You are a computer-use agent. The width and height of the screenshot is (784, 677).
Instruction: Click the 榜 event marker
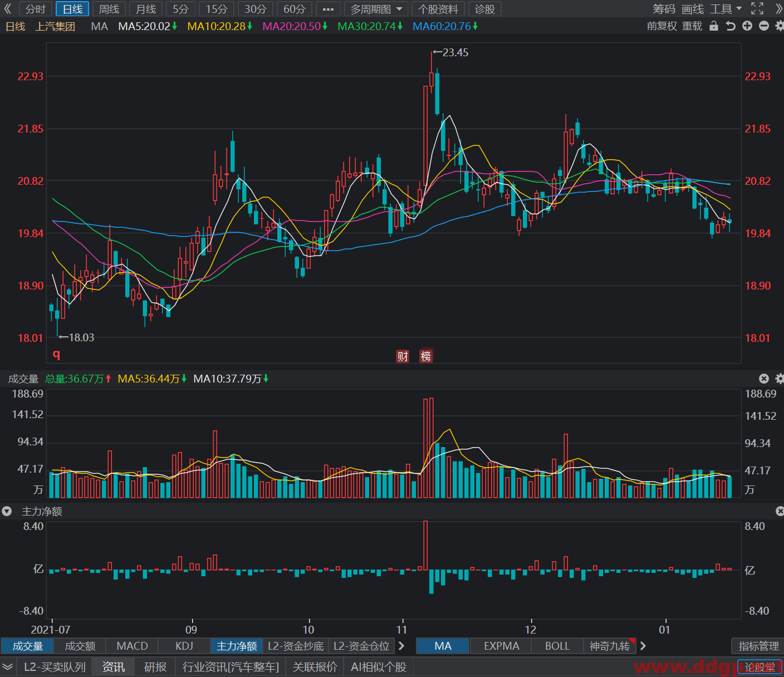[426, 356]
